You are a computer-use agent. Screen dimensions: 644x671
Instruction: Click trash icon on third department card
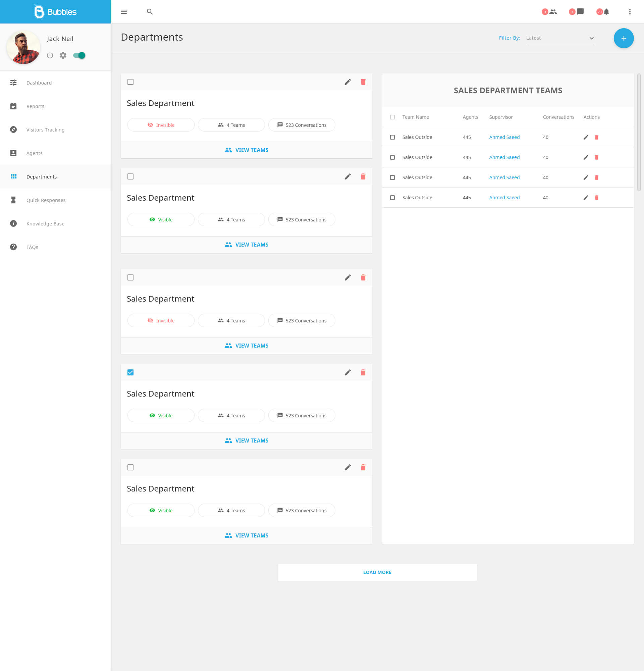coord(363,277)
